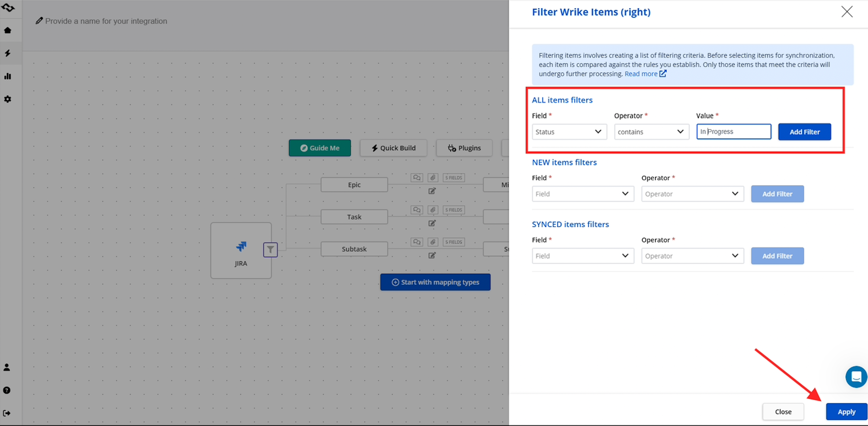Viewport: 868px width, 426px height.
Task: Click the home icon in left sidebar
Action: 7,30
